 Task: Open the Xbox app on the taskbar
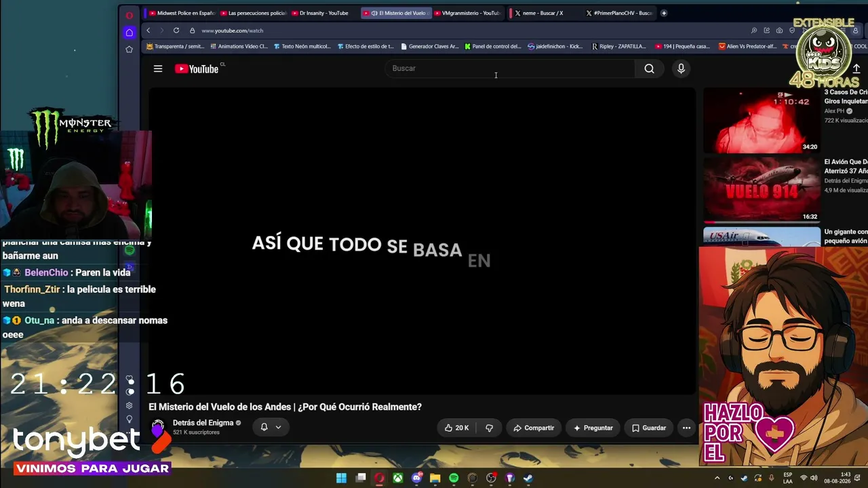[x=398, y=478]
